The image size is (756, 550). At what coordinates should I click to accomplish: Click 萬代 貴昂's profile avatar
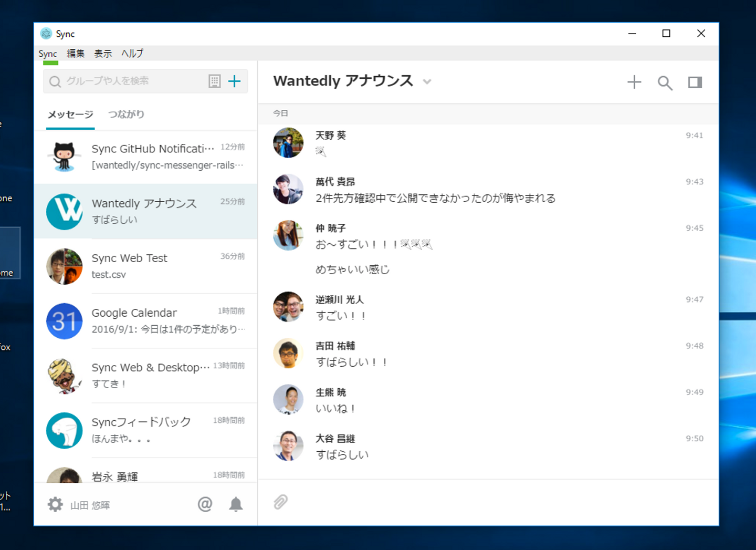(288, 189)
